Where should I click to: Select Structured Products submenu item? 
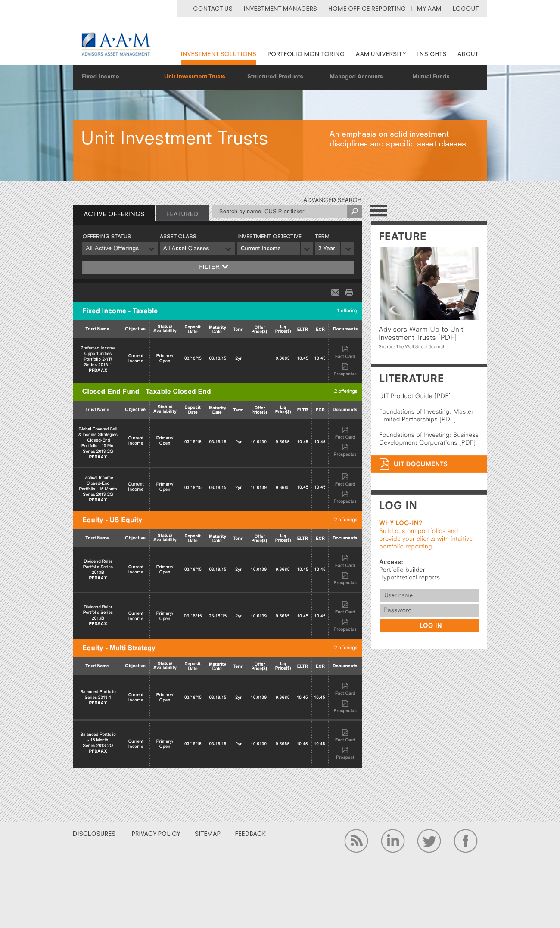(275, 76)
